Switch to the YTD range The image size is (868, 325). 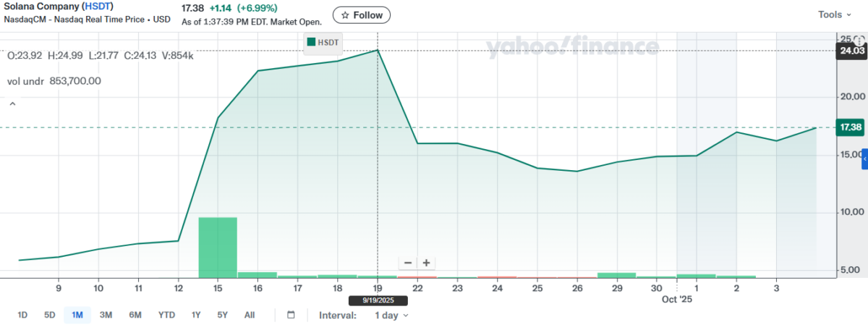click(x=166, y=315)
